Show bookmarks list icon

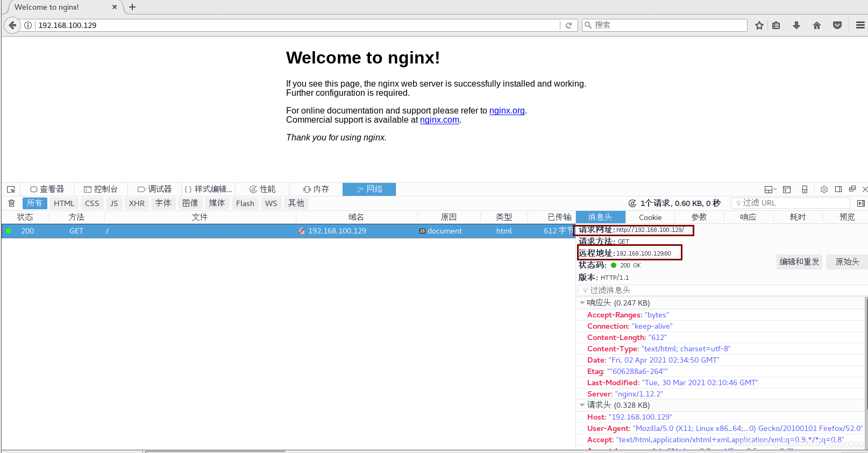[776, 25]
